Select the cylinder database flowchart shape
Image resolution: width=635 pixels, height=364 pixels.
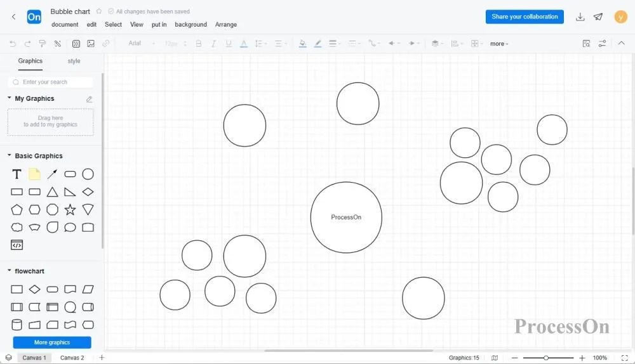[x=17, y=325]
